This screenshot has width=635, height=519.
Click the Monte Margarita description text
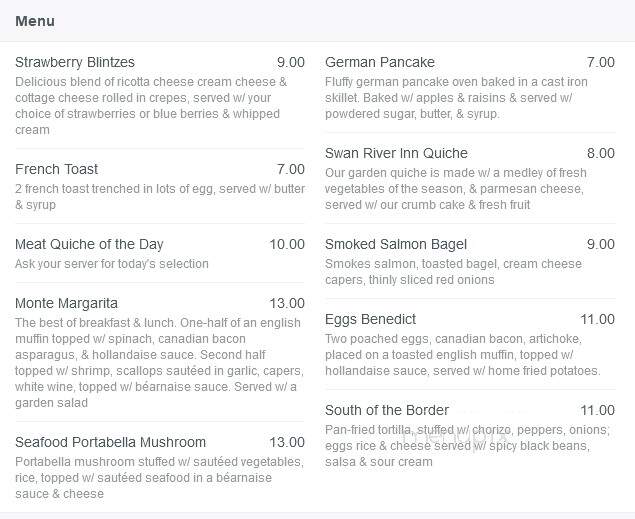pyautogui.click(x=160, y=363)
